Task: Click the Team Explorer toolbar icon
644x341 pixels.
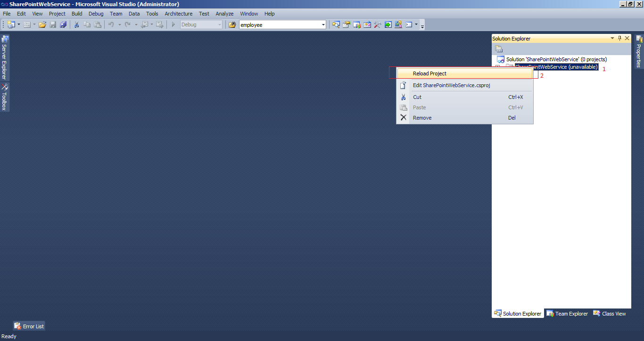Action: point(357,24)
